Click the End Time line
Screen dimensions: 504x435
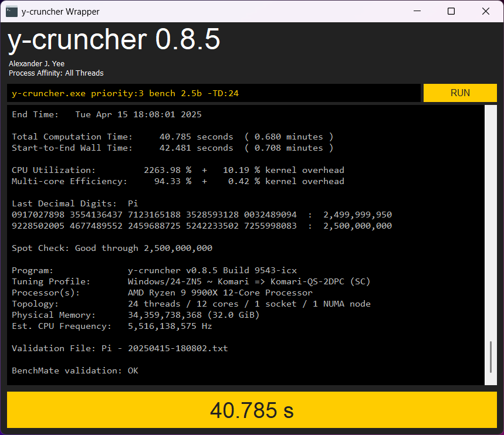(107, 114)
